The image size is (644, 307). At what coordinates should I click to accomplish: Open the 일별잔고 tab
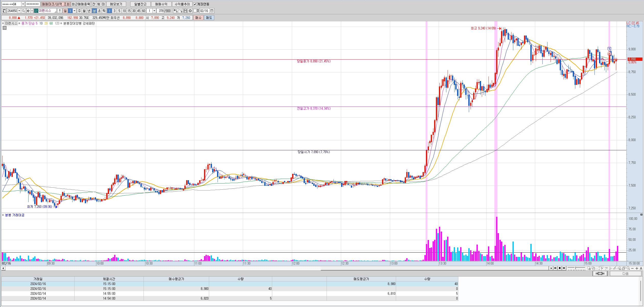tap(140, 4)
